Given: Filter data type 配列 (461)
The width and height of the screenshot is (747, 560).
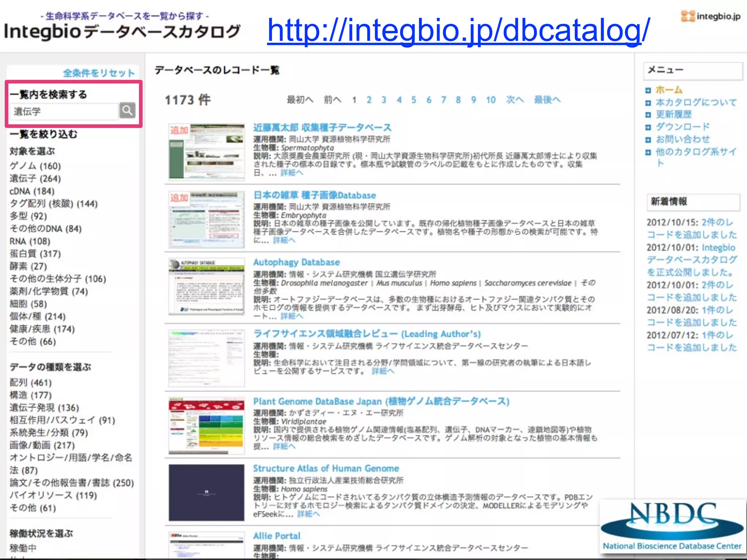Looking at the screenshot, I should pos(31,382).
